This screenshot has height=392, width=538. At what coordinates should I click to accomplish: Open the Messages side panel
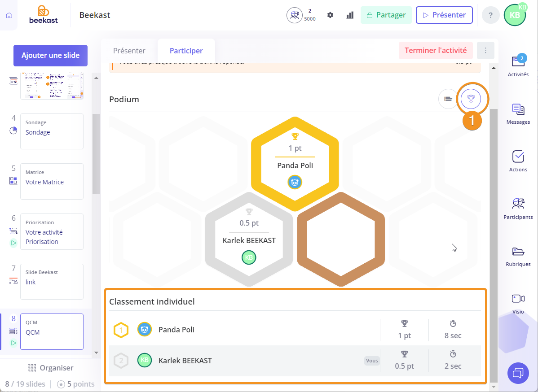(518, 114)
